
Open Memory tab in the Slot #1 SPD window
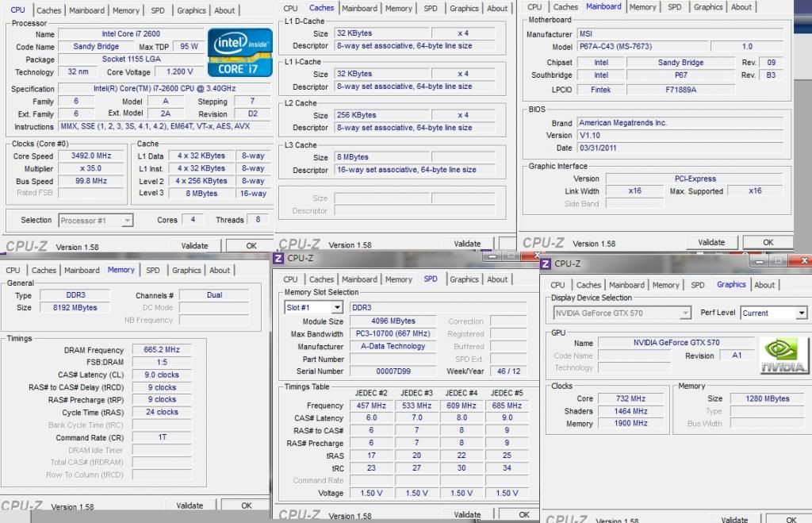(399, 279)
